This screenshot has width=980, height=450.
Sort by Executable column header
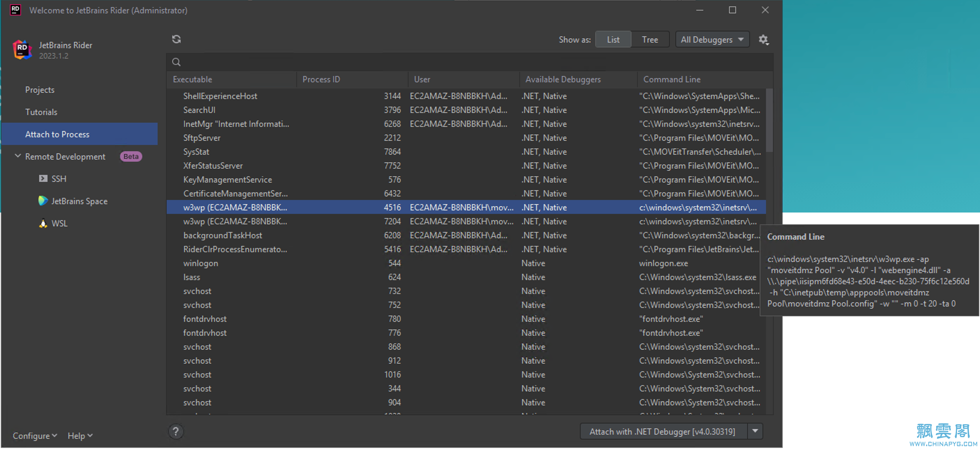coord(231,79)
